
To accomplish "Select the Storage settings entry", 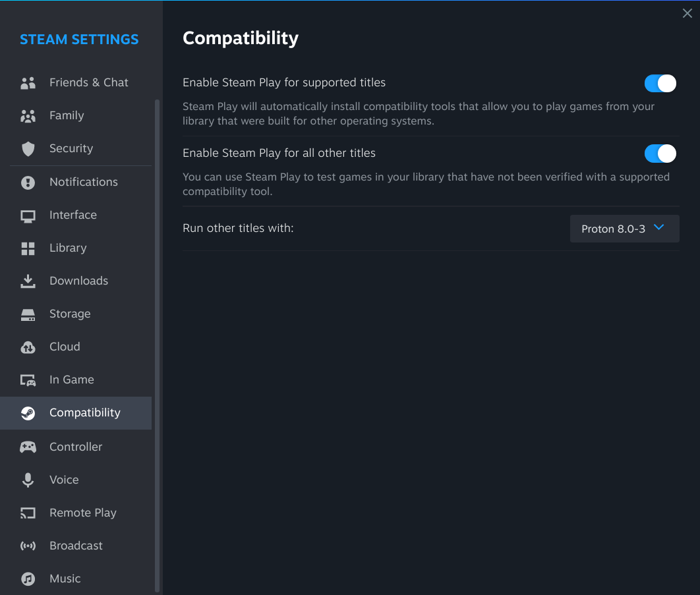I will point(70,314).
